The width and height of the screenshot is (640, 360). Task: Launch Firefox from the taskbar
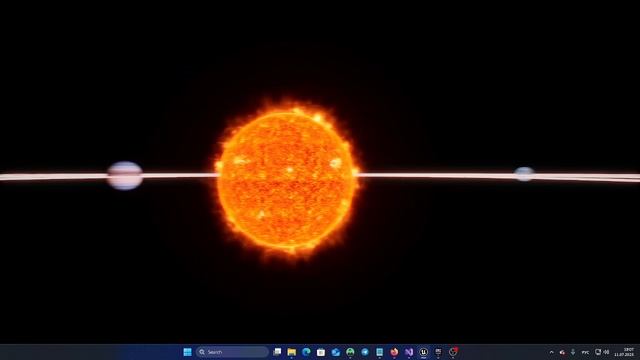(x=394, y=352)
